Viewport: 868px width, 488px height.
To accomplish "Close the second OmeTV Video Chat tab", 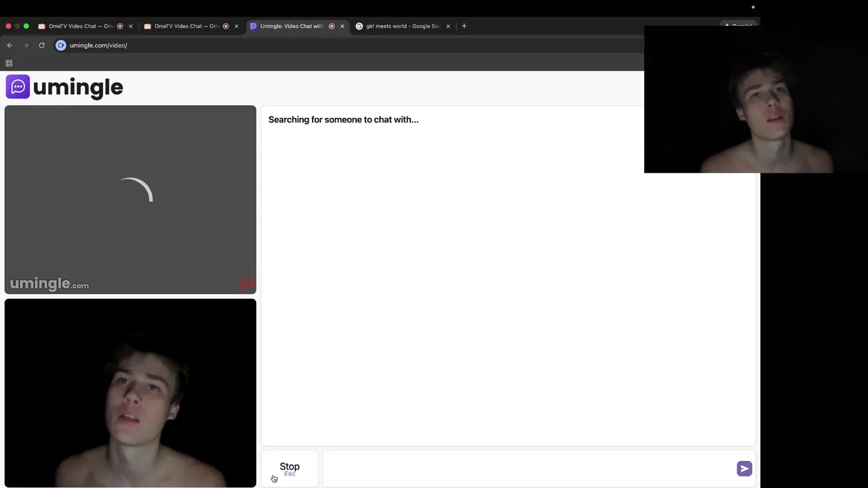I will (236, 26).
